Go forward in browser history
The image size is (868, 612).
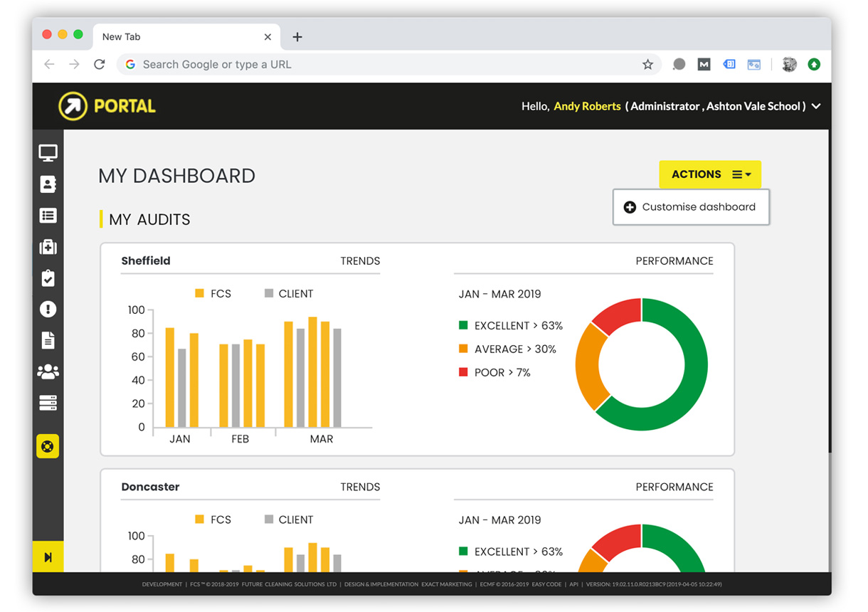point(74,64)
